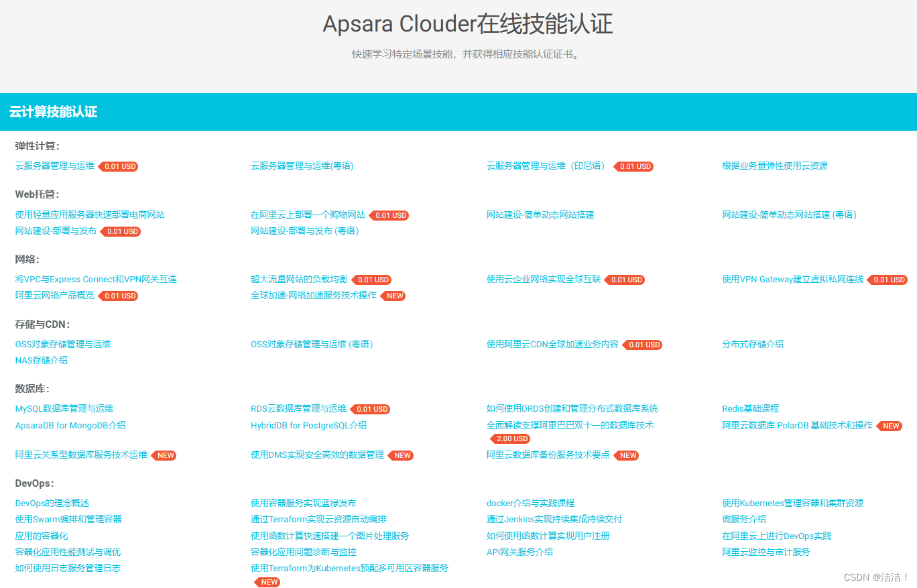Open OSS对象存储管理与运维 (粤语) link

(312, 344)
